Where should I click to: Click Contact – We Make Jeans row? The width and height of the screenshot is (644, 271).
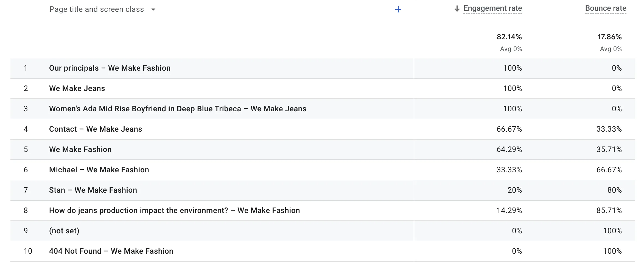pos(96,129)
